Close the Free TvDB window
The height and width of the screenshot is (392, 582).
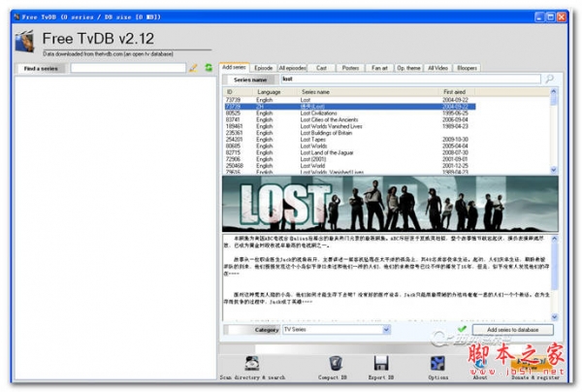point(562,16)
